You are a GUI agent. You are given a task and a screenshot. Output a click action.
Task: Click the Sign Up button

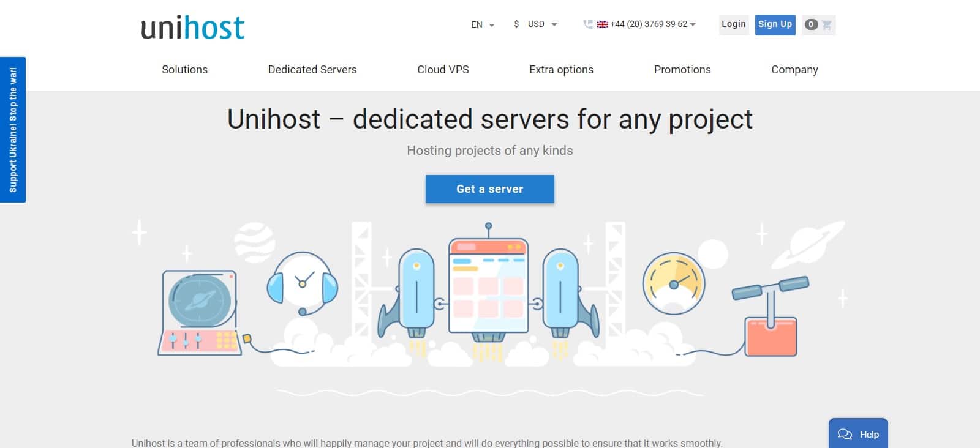point(775,24)
